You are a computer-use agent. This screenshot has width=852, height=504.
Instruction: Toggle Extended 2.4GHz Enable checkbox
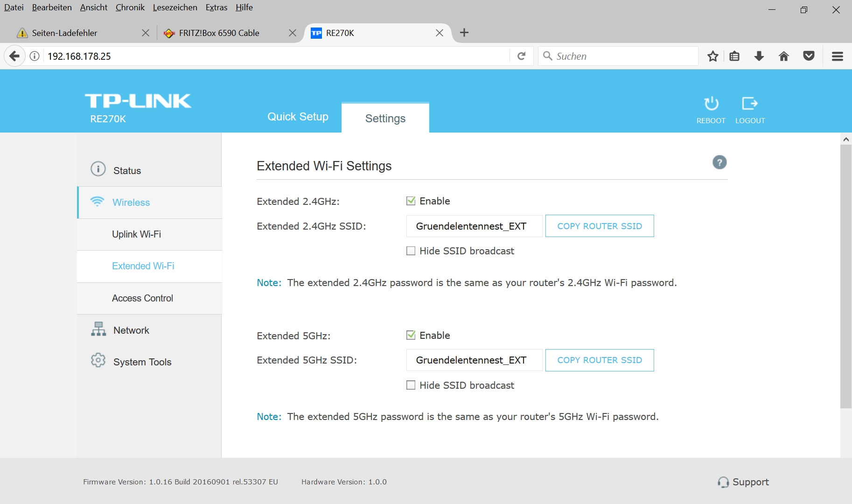(411, 201)
